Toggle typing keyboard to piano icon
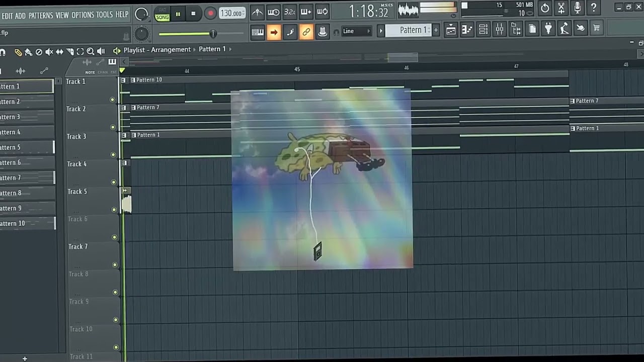 coord(258,32)
